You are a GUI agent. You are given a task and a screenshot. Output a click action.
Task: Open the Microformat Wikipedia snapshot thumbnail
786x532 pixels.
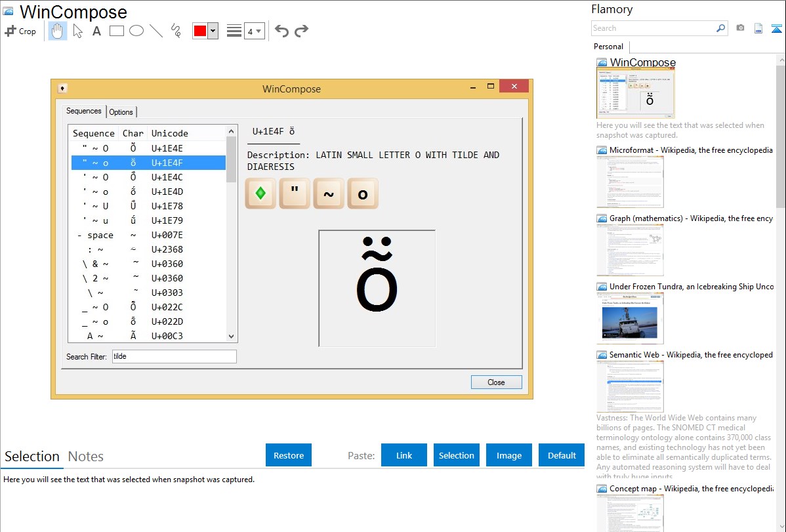click(x=630, y=182)
